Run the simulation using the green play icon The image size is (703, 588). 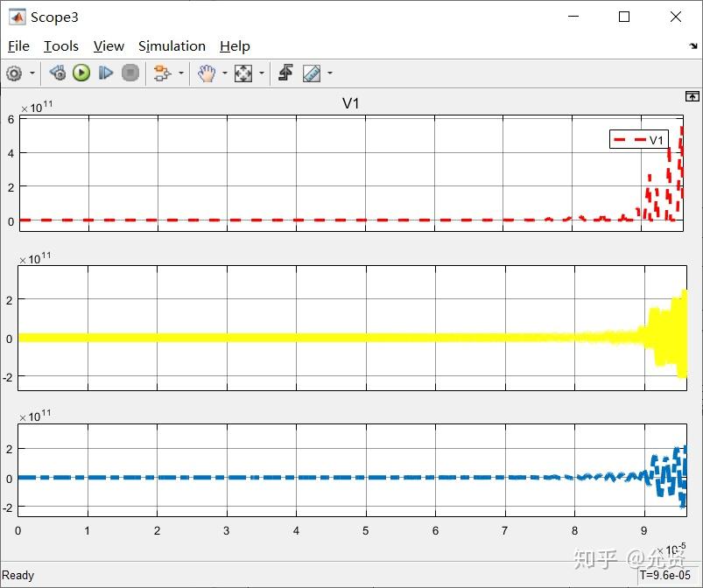(x=81, y=73)
